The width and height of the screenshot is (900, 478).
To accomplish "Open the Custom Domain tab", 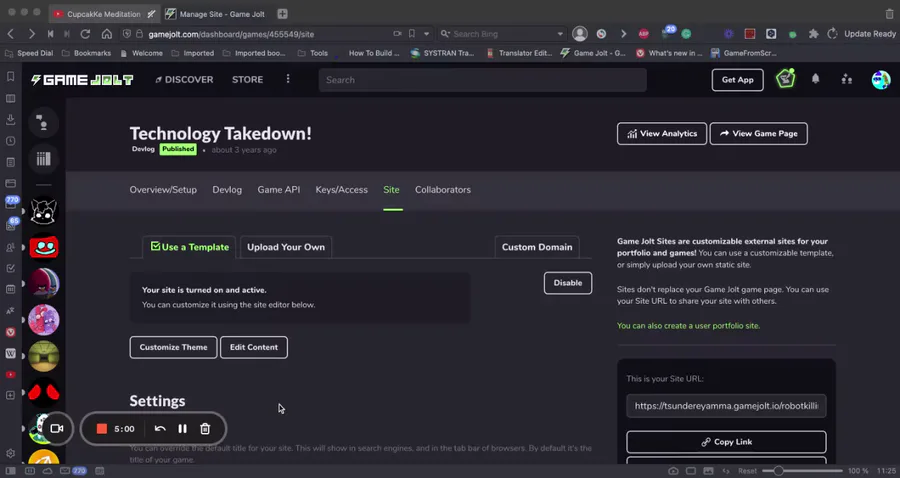I will tap(537, 247).
